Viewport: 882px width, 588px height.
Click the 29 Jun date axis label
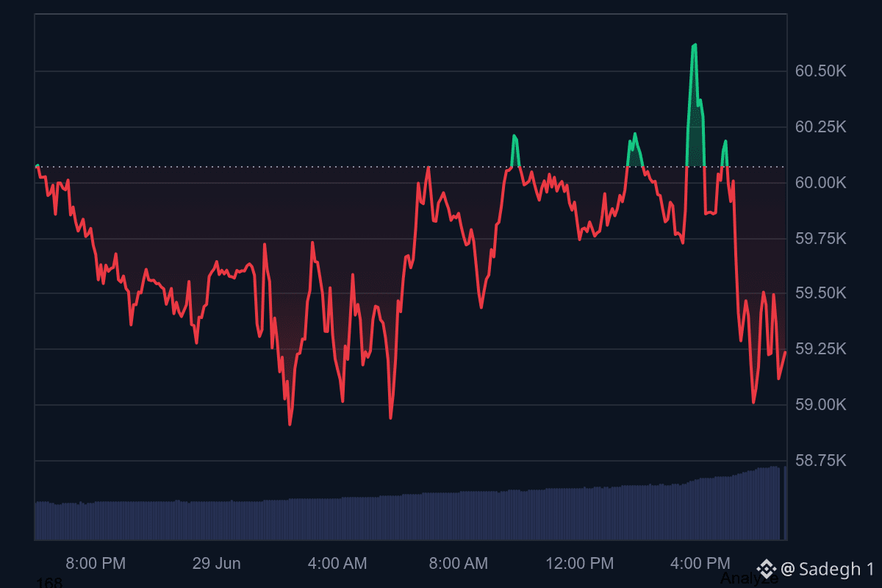click(x=217, y=564)
